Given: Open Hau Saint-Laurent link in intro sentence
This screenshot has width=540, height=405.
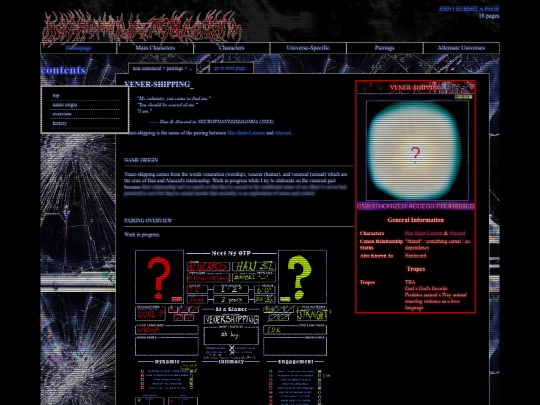Looking at the screenshot, I should (246, 133).
